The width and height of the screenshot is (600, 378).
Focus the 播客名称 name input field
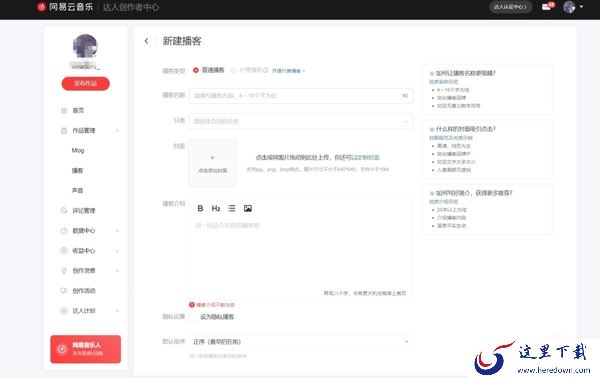(301, 96)
